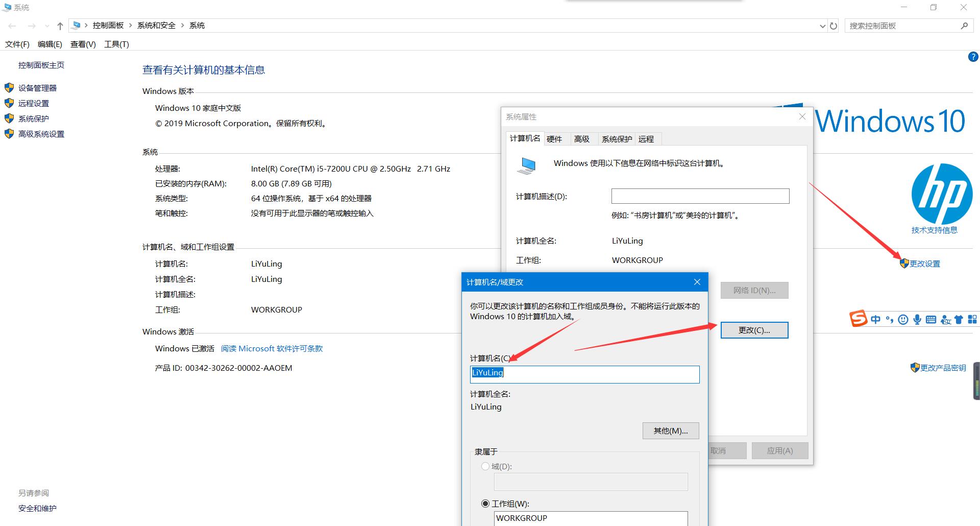The width and height of the screenshot is (980, 526).
Task: Click the HP logo
Action: [x=942, y=194]
